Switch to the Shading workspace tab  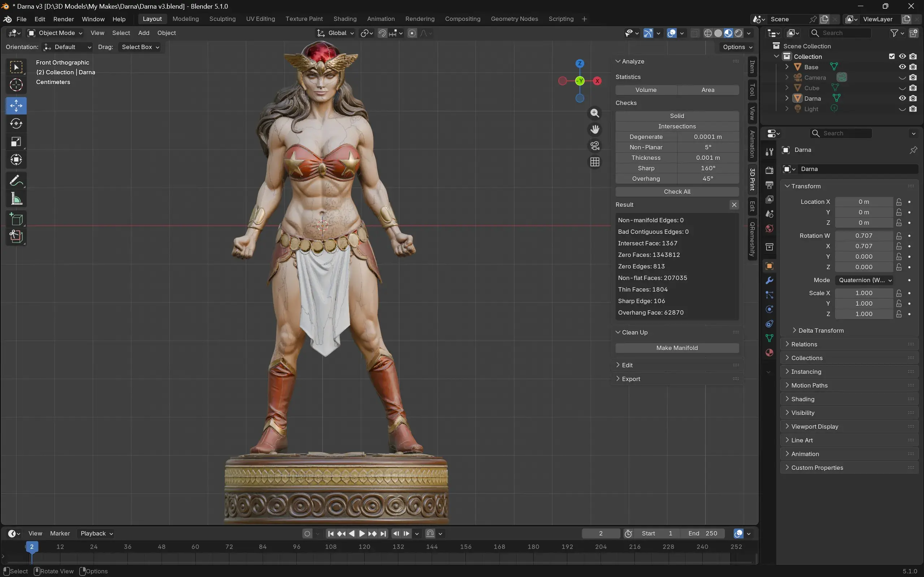coord(345,19)
